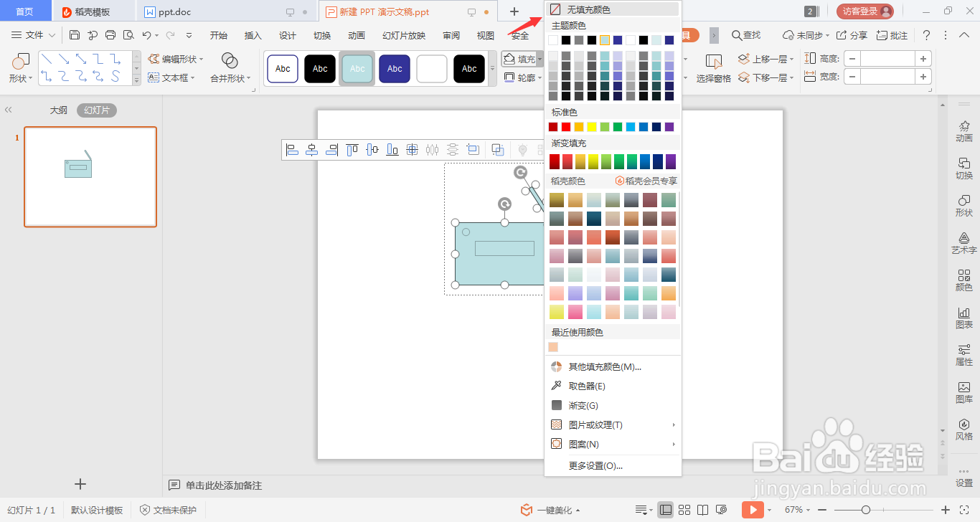Click 查找 search button
The width and height of the screenshot is (980, 522).
pos(746,35)
